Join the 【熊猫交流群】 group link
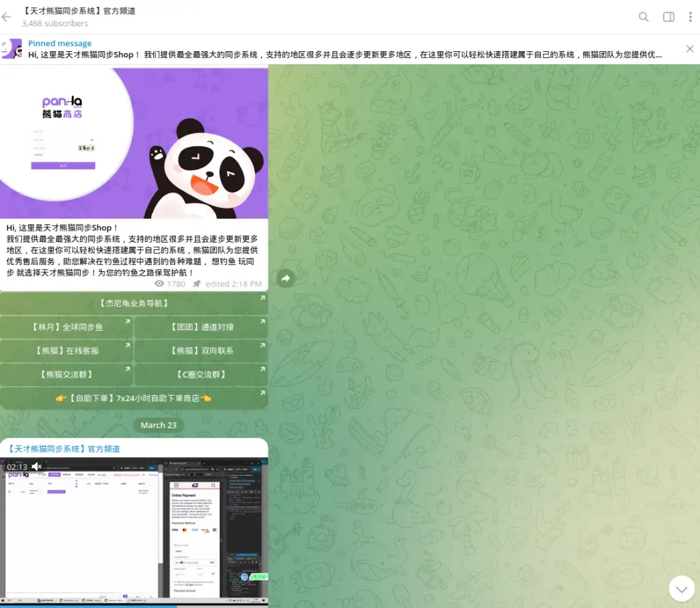 coord(66,374)
